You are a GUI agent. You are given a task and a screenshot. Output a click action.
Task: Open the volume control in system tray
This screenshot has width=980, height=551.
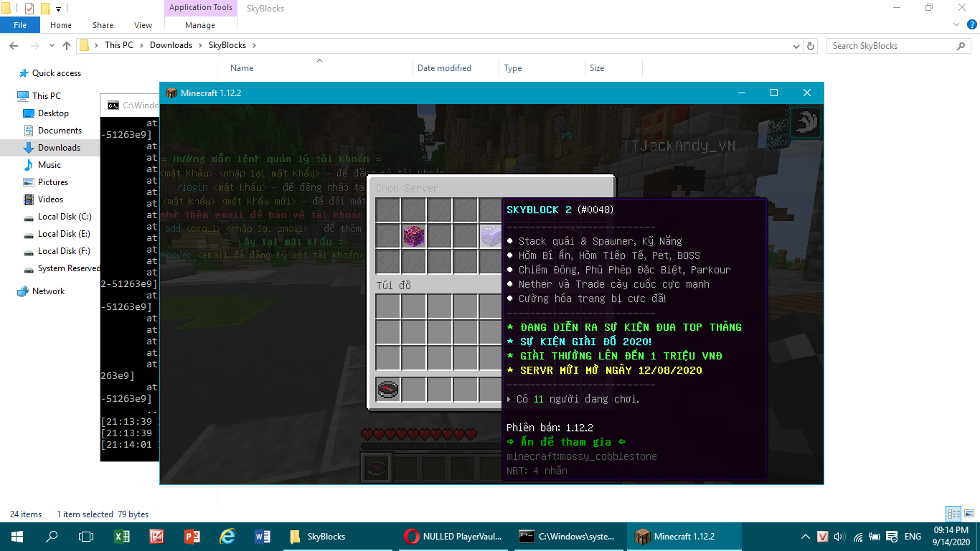[839, 537]
